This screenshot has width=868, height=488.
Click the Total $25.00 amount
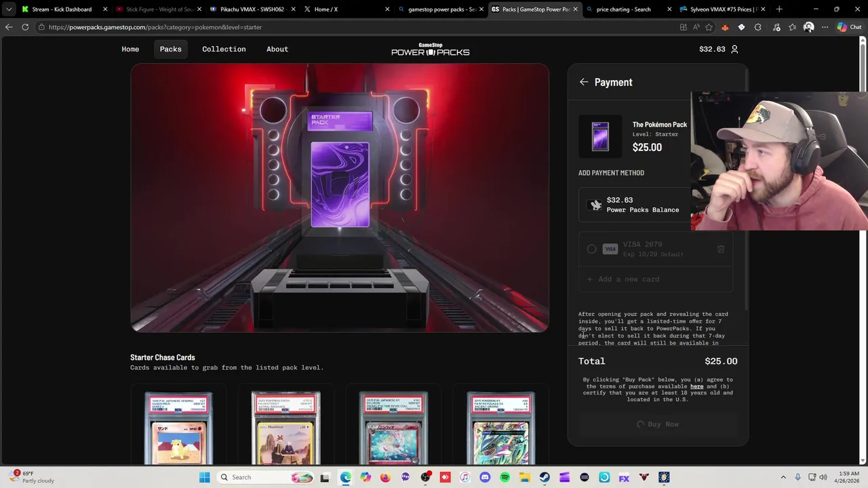coord(721,361)
